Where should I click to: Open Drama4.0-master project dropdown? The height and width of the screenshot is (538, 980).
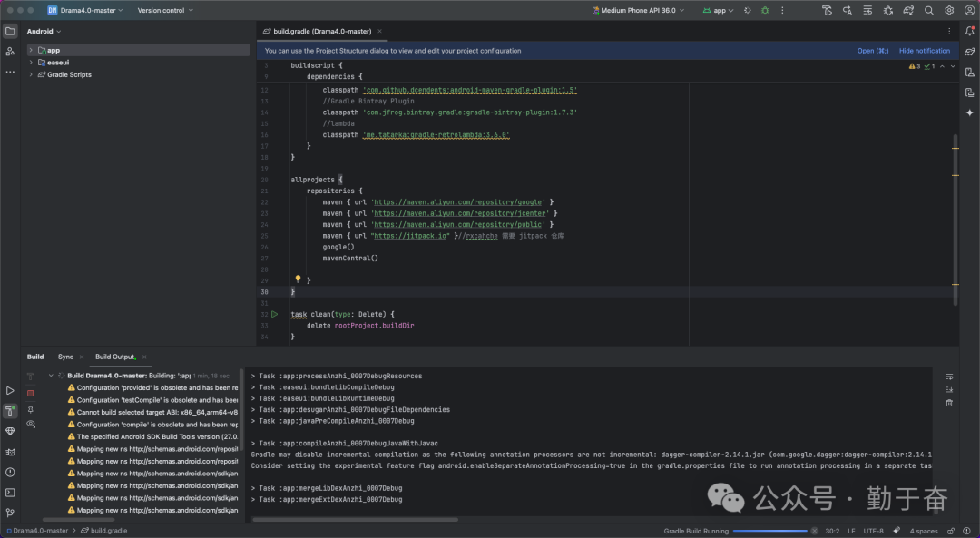coord(85,11)
